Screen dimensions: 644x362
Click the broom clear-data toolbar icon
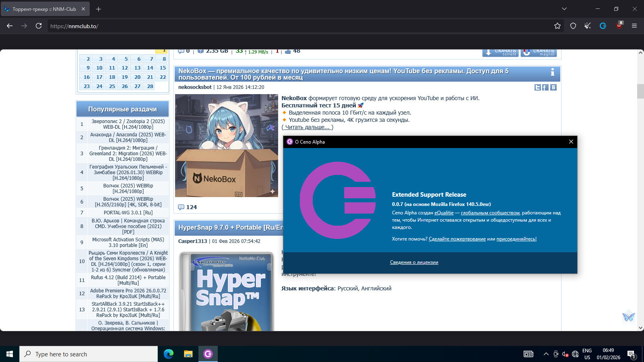pyautogui.click(x=588, y=26)
